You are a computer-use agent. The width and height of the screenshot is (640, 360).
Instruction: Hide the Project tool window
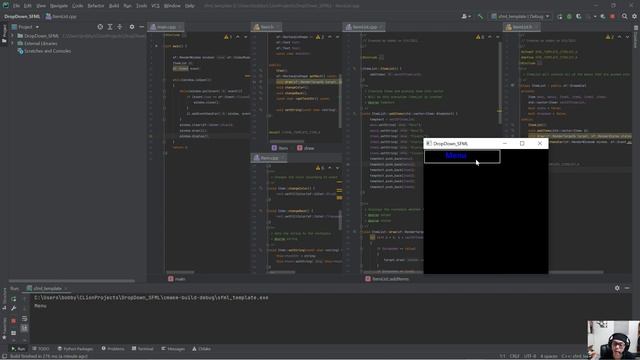pos(141,27)
